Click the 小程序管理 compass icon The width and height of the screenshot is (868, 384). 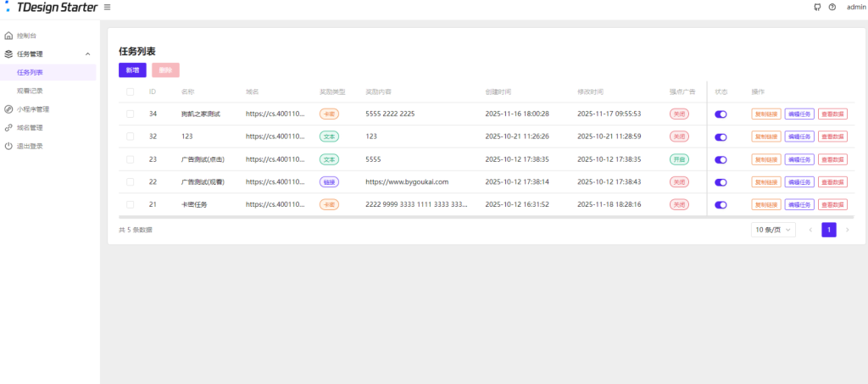point(8,109)
